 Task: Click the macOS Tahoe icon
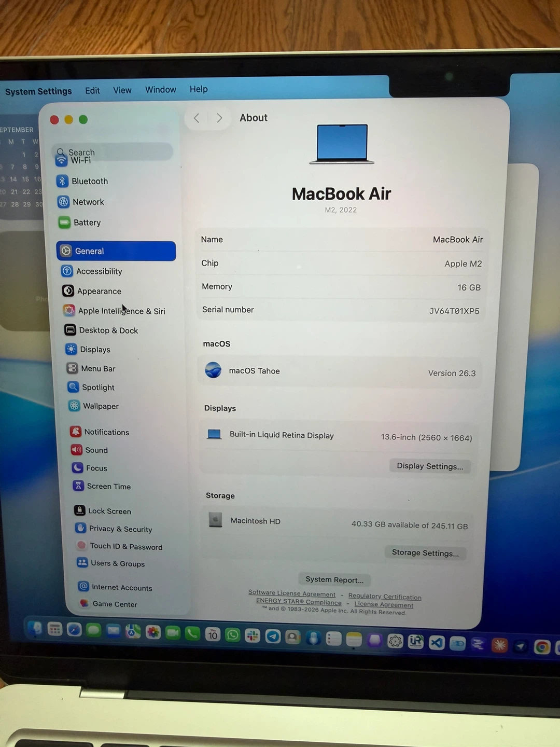(213, 370)
